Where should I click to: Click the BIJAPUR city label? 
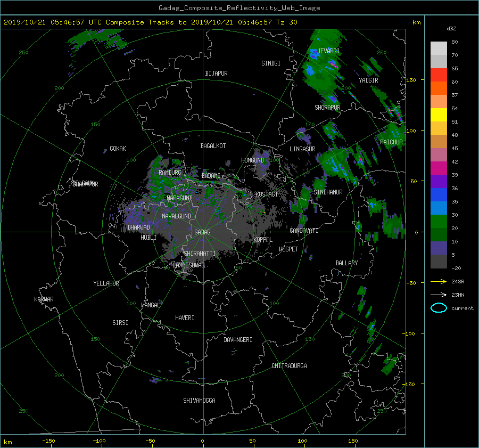(216, 74)
